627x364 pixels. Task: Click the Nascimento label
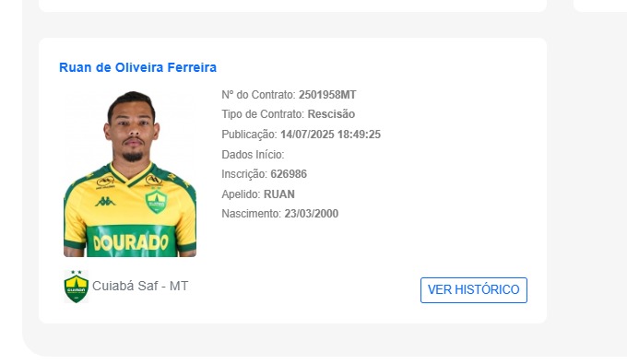251,214
